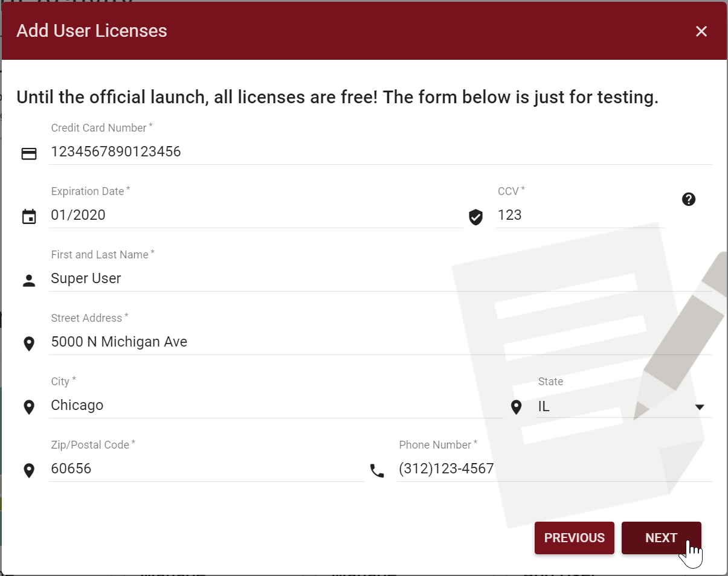Click the location pin next to City

(29, 408)
